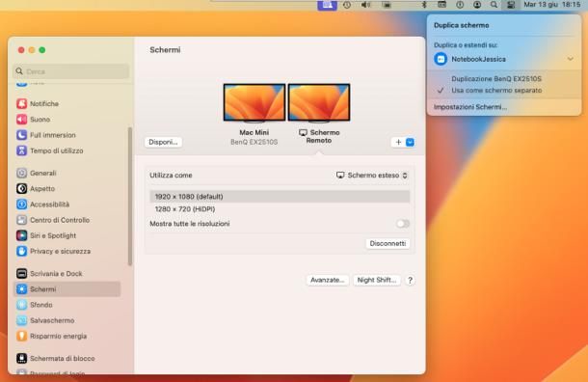Open Night Shift settings button

coord(377,280)
